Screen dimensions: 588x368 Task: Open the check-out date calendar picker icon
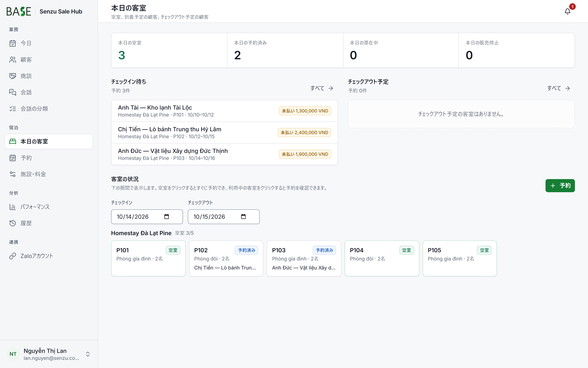243,217
